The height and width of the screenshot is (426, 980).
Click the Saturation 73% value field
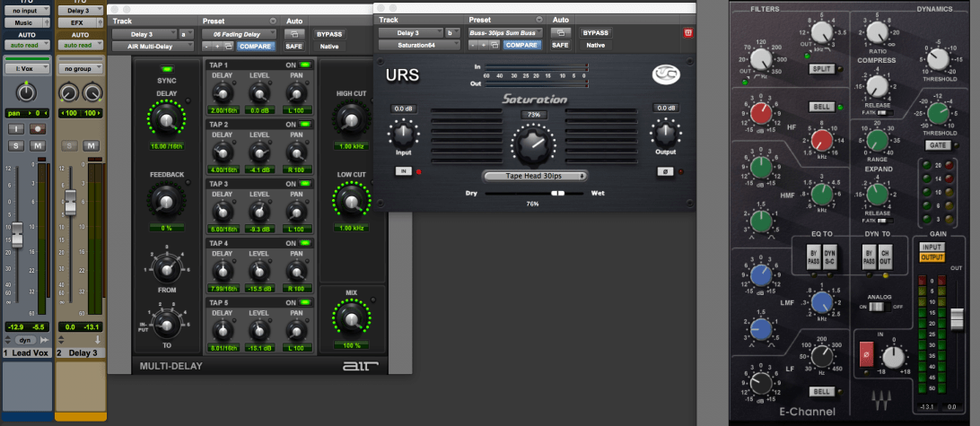click(534, 115)
